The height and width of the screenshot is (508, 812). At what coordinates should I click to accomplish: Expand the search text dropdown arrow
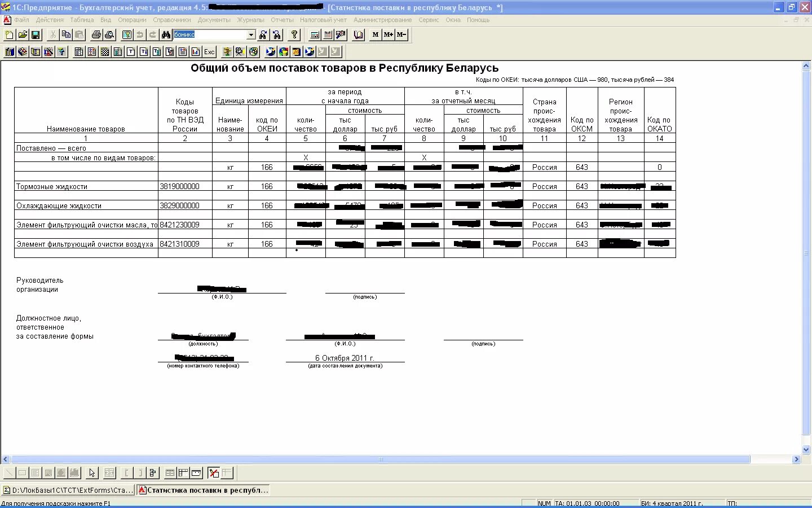[x=251, y=35]
